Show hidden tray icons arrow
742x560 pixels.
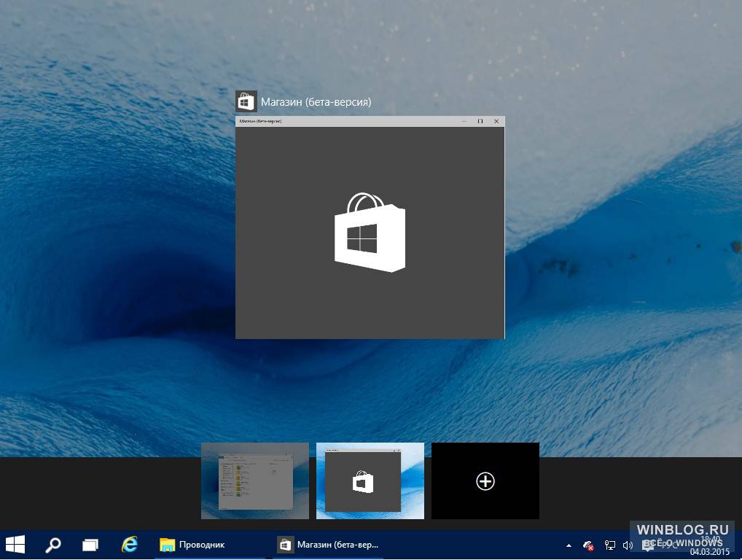pyautogui.click(x=569, y=545)
